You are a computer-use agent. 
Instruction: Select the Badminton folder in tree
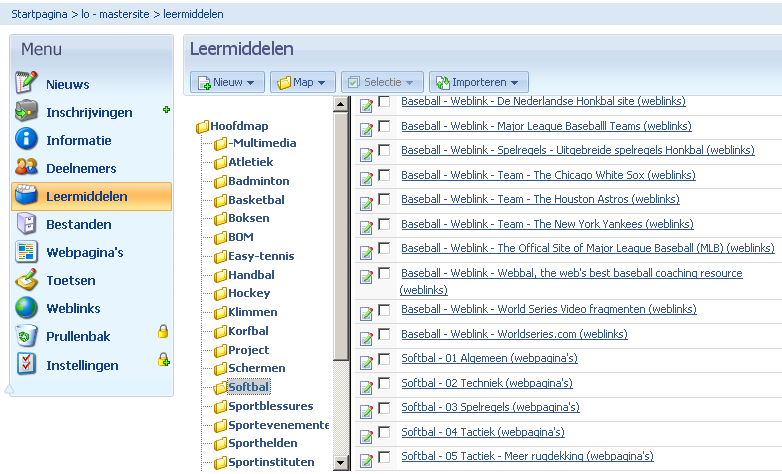(x=258, y=181)
